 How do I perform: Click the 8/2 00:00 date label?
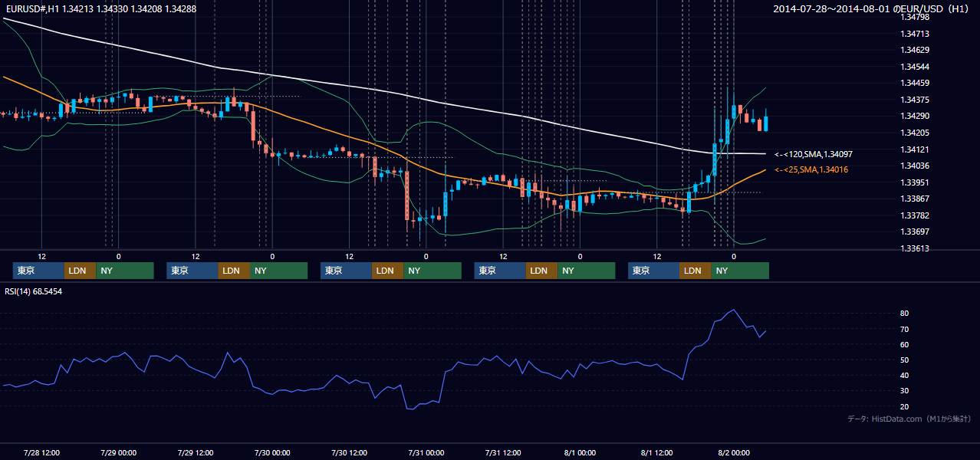[x=734, y=452]
